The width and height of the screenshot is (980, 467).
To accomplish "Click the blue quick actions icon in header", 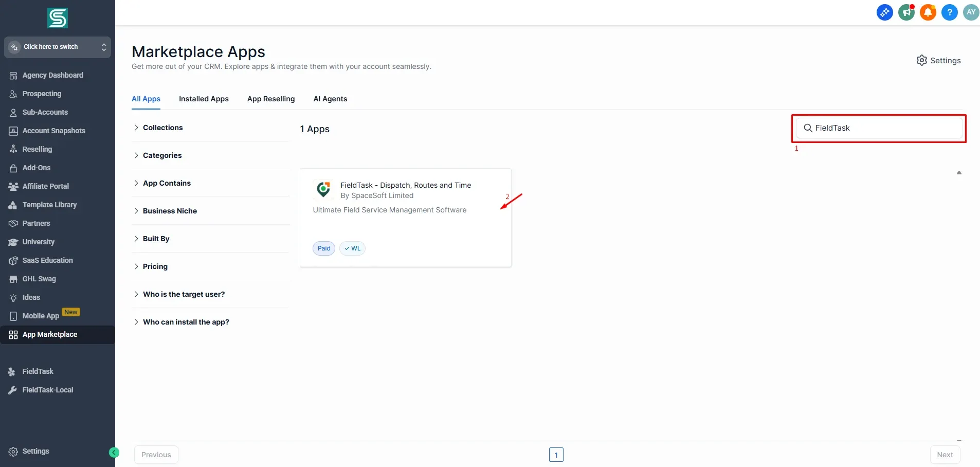I will pos(885,12).
